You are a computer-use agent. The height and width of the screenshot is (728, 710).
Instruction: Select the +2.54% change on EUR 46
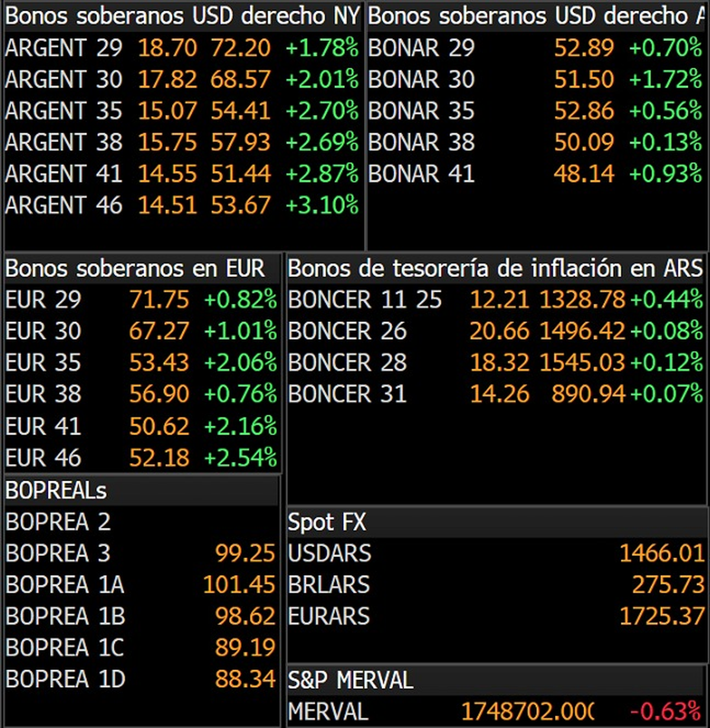(x=241, y=458)
